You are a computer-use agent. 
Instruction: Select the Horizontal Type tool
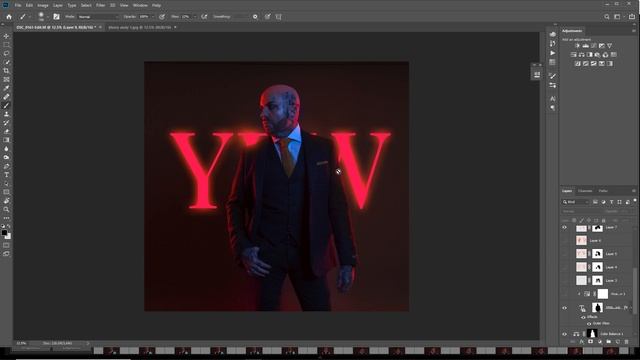[6, 175]
